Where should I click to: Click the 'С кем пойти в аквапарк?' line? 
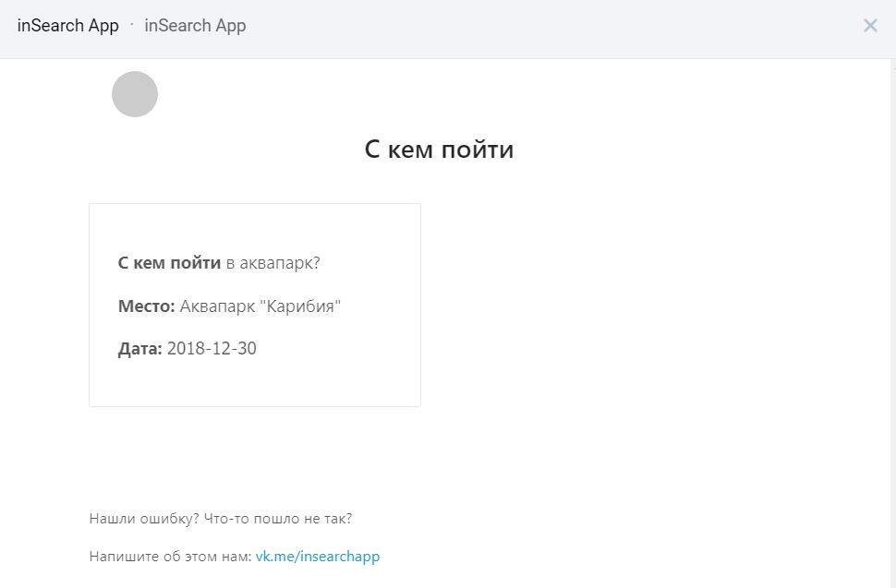pos(219,262)
